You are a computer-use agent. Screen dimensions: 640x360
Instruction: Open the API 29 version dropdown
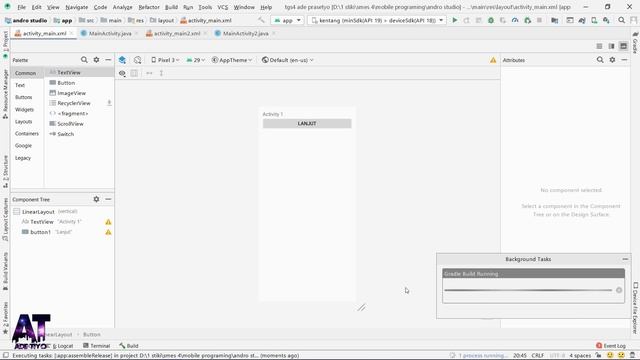(196, 60)
